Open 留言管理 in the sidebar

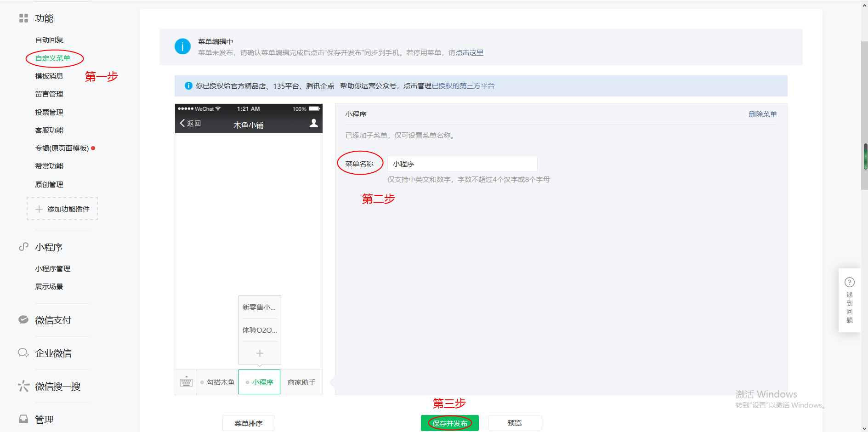coord(49,94)
